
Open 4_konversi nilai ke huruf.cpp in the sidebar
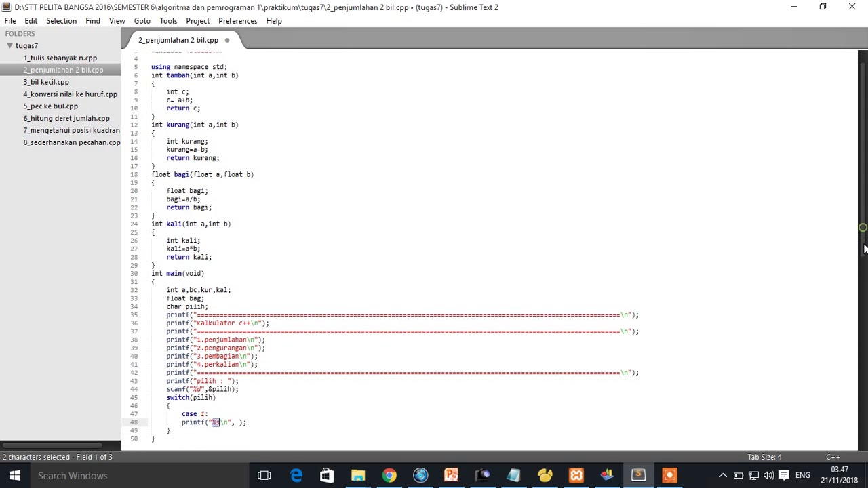[x=70, y=94]
